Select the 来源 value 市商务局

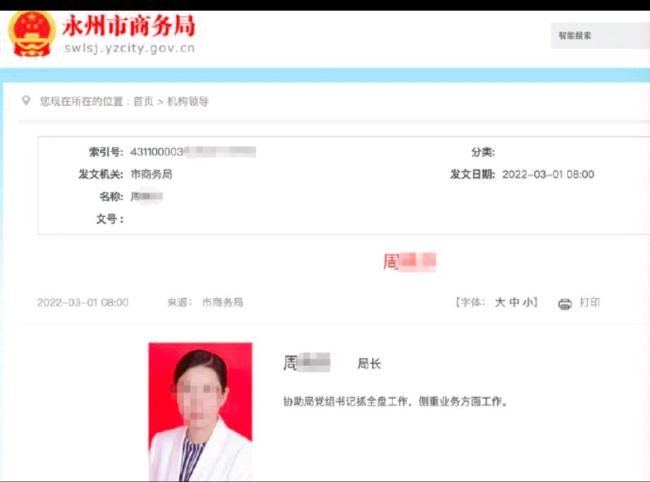[x=223, y=303]
